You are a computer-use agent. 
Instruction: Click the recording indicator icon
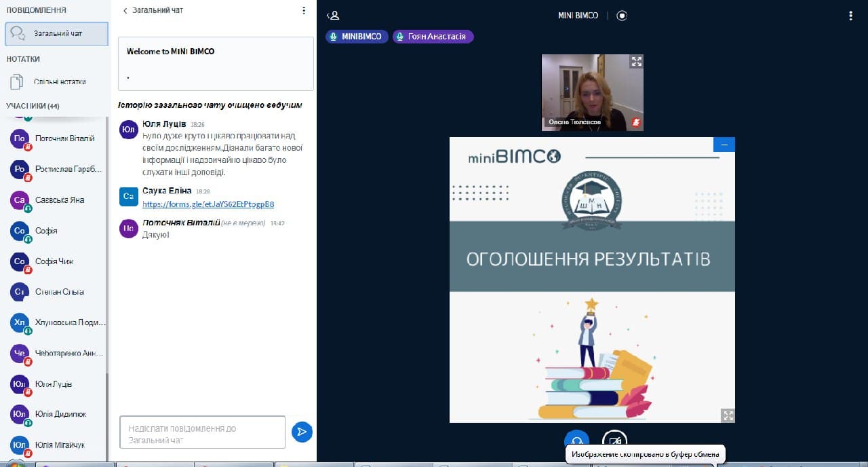622,16
